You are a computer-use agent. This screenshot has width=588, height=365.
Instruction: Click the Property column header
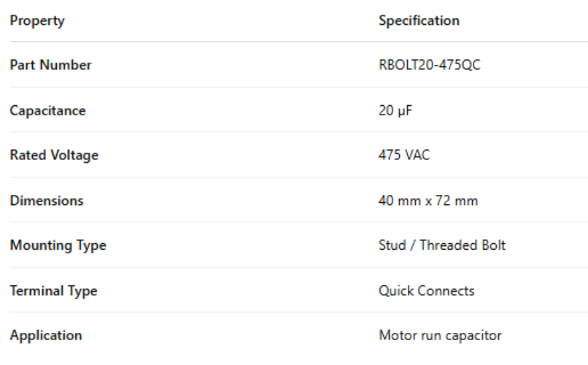pyautogui.click(x=36, y=20)
